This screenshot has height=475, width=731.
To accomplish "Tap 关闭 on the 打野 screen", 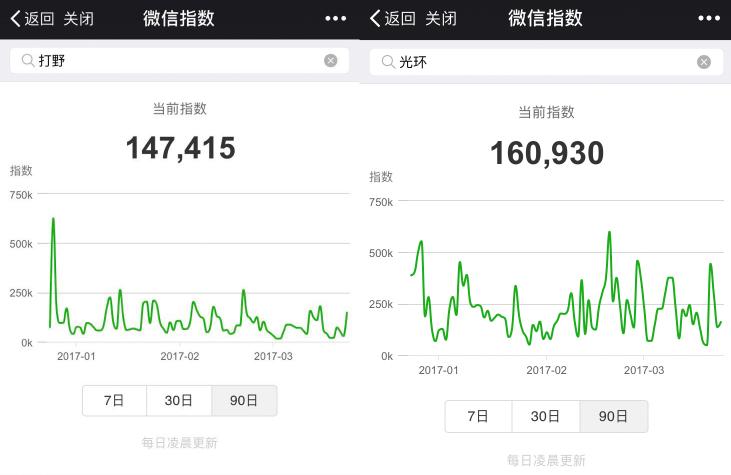I will coord(78,19).
